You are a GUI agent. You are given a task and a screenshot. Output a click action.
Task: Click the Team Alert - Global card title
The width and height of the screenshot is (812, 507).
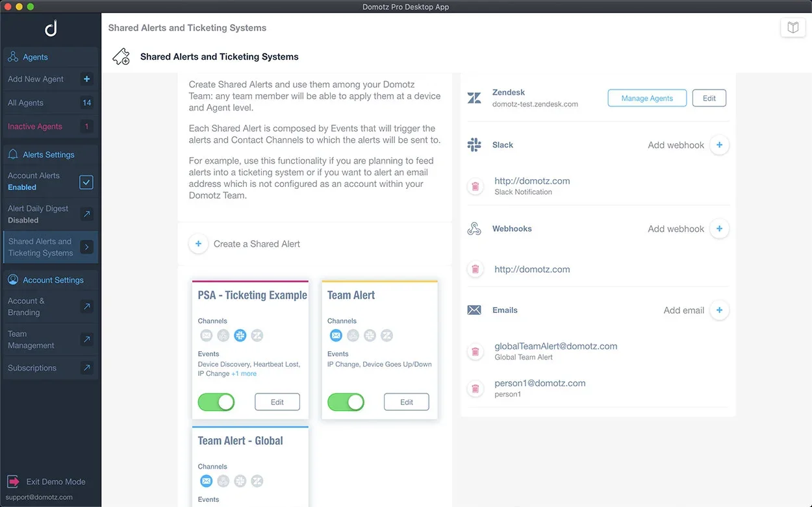[240, 441]
